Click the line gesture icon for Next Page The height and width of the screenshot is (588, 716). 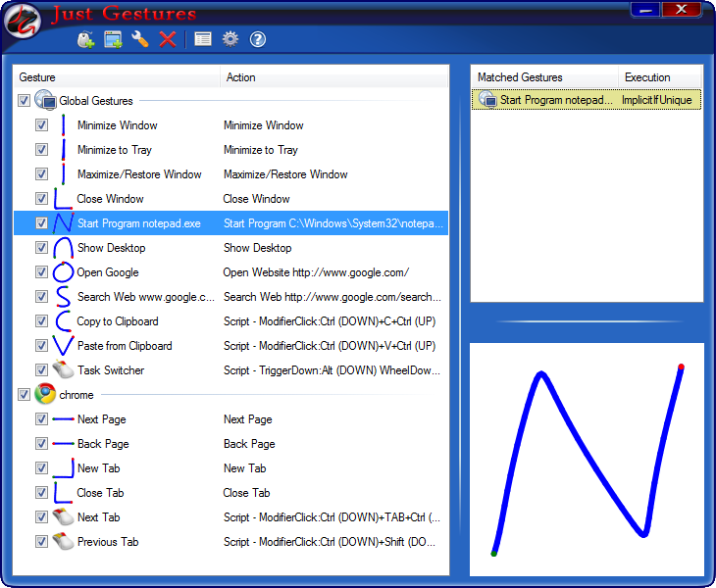(63, 419)
